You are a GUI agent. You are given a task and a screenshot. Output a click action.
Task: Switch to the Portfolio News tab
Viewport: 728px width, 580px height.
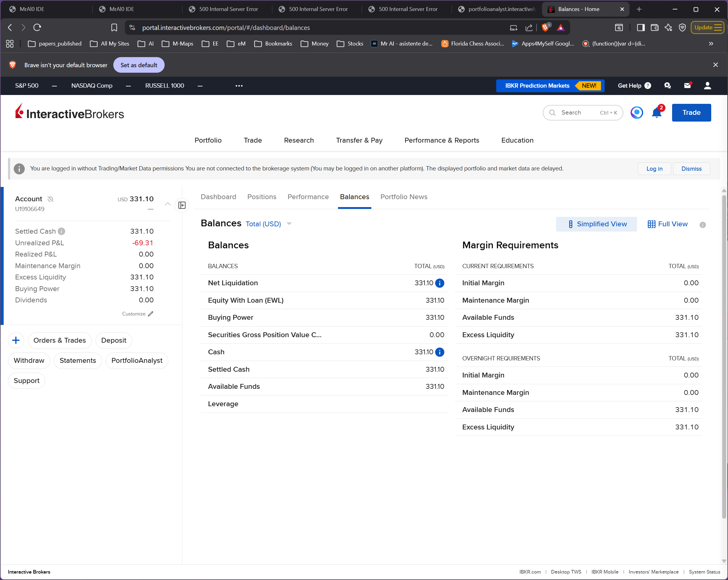[404, 197]
